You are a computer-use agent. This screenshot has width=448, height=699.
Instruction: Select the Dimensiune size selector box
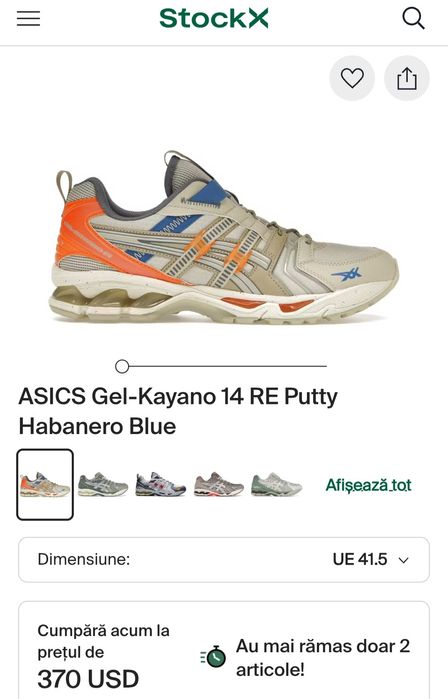224,560
